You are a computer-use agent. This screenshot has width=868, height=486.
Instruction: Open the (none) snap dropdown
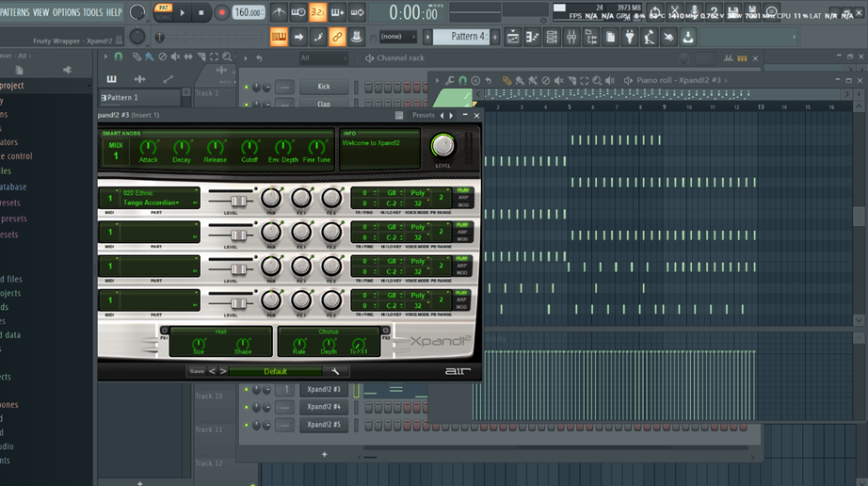(397, 37)
